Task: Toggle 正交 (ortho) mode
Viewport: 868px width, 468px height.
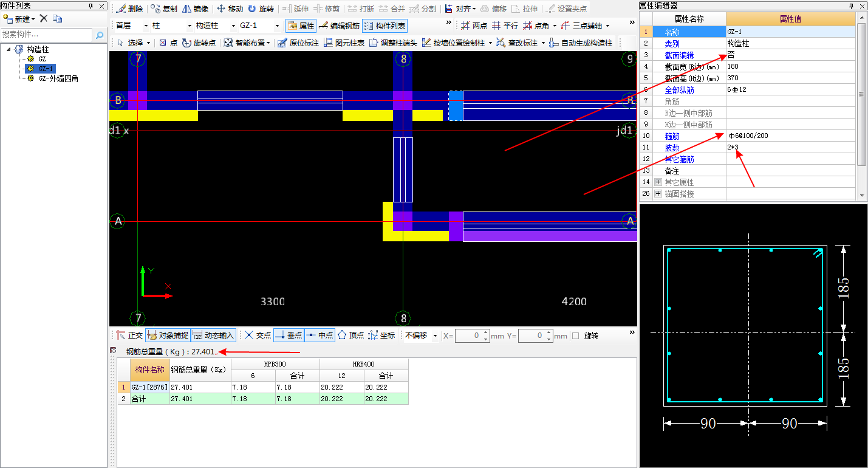Action: (x=129, y=336)
